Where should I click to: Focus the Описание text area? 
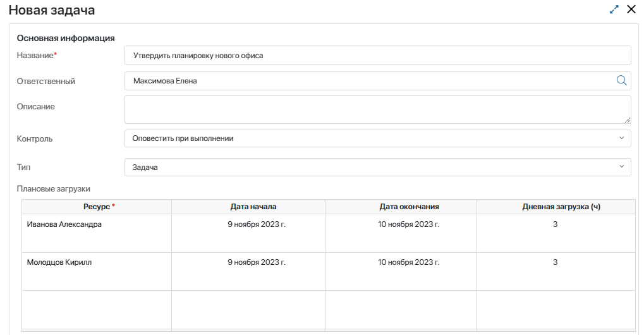(377, 109)
